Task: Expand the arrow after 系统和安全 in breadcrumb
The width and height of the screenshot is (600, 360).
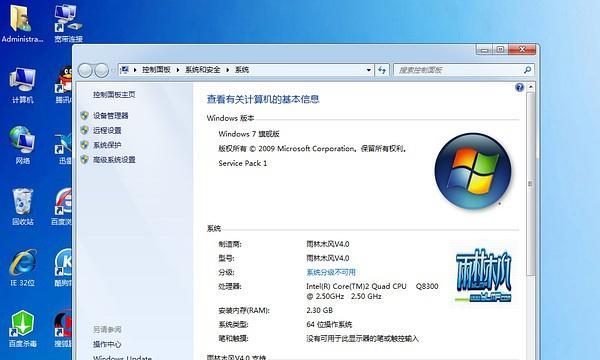Action: click(x=227, y=70)
